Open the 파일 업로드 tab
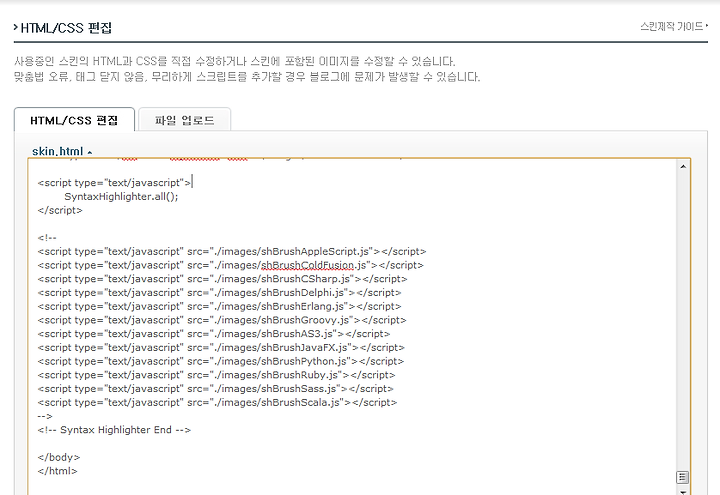The image size is (720, 495). pyautogui.click(x=184, y=120)
